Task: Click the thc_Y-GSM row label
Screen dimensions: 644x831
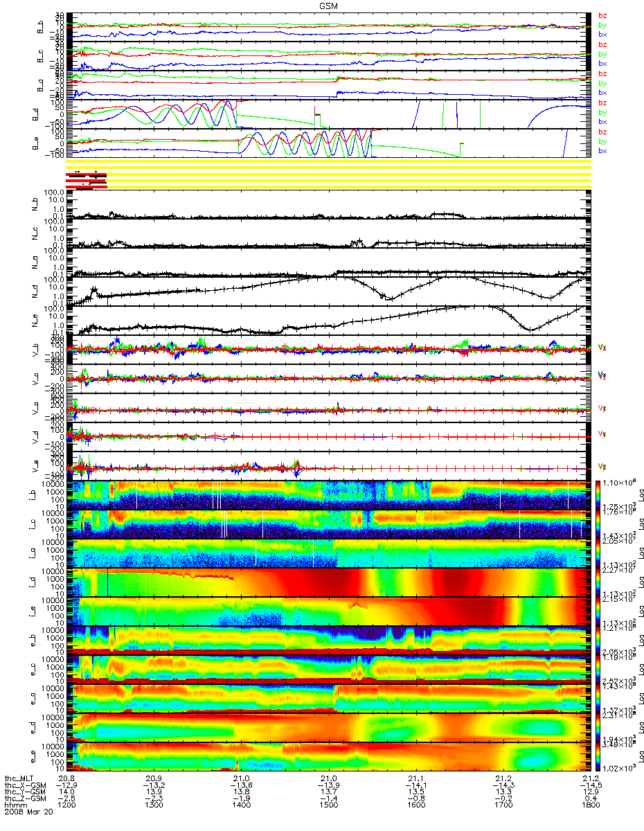Action: [27, 793]
